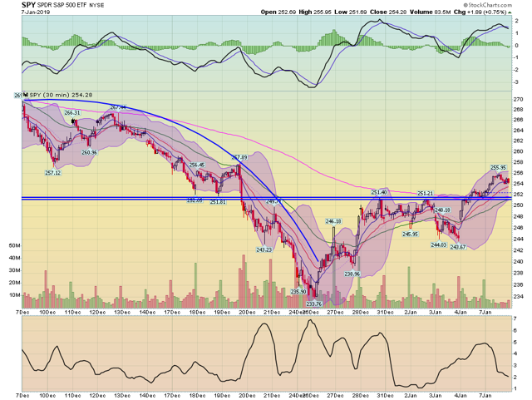Click 31Dec on the price panel date axis
The height and width of the screenshot is (400, 532).
[386, 312]
